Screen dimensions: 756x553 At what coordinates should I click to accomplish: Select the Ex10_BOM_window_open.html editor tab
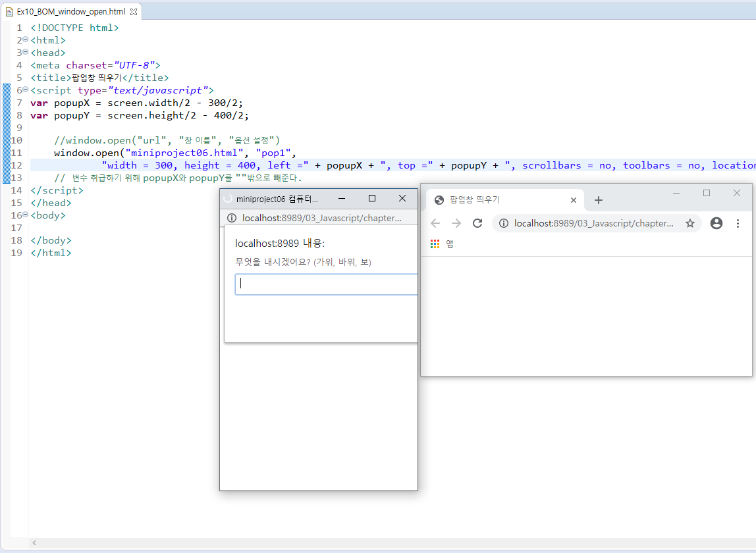click(x=71, y=12)
